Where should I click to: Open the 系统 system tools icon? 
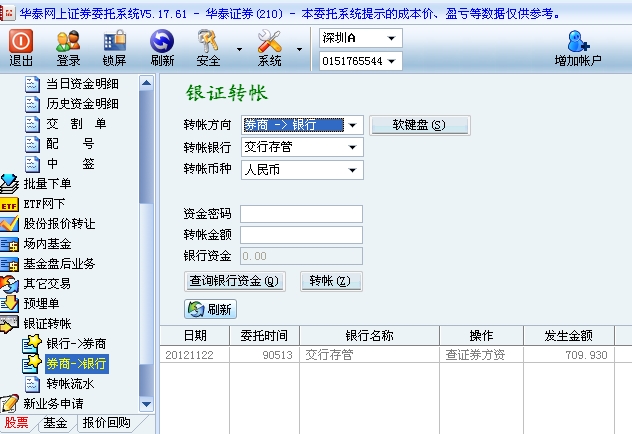point(269,48)
